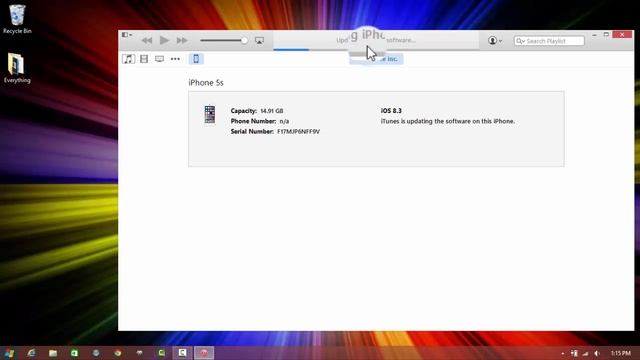Open the green store app on taskbar
Image resolution: width=640 pixels, height=360 pixels.
[x=74, y=353]
